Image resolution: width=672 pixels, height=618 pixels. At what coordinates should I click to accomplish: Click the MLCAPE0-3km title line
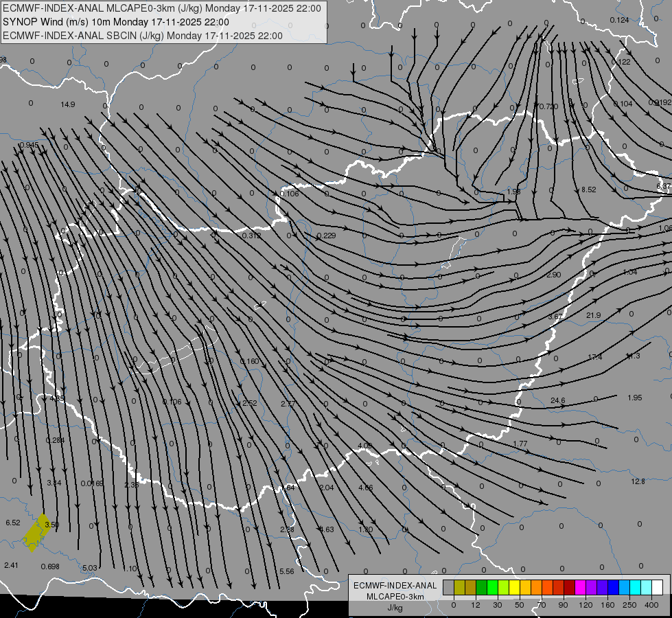pyautogui.click(x=161, y=8)
